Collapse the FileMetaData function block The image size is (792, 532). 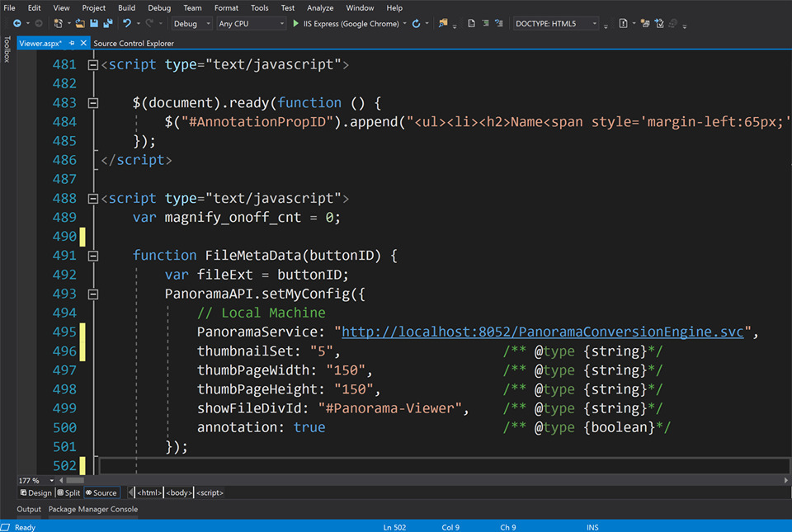tap(92, 256)
